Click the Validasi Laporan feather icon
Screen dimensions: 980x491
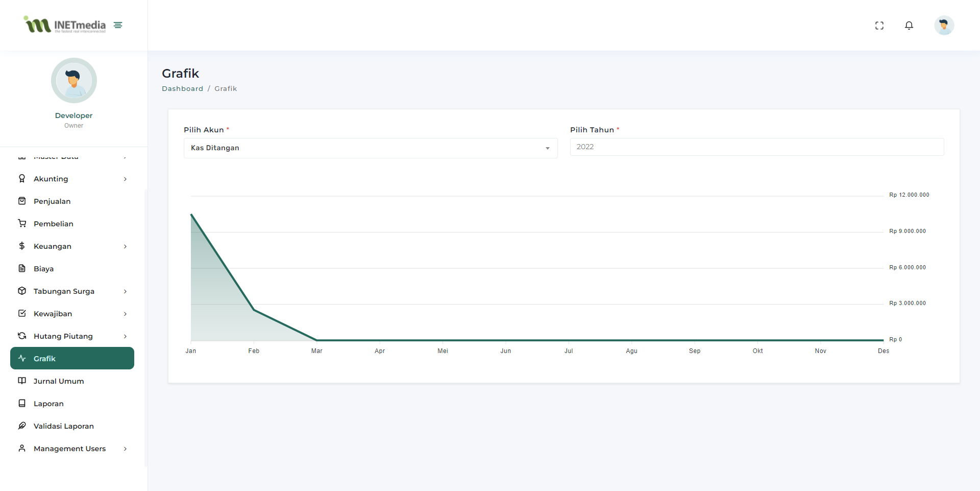click(22, 426)
